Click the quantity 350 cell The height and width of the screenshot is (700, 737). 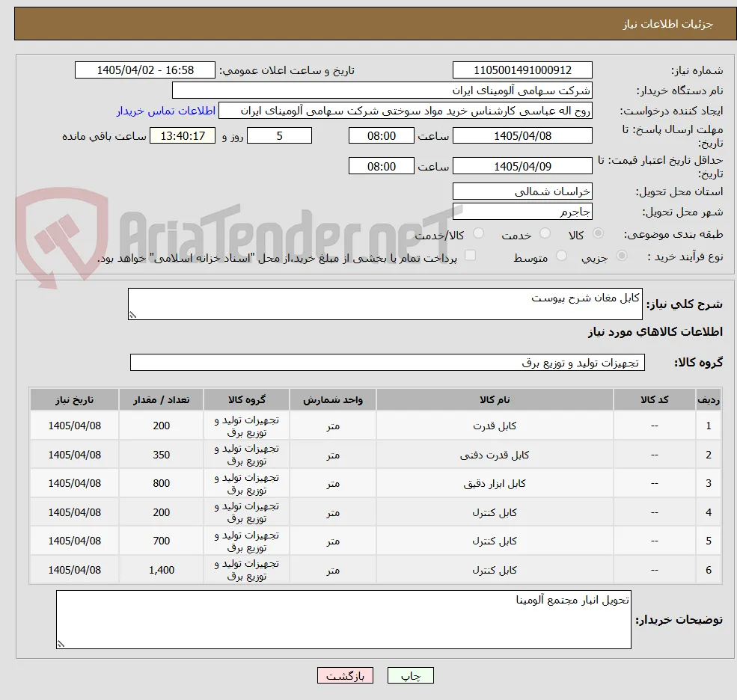(x=161, y=455)
